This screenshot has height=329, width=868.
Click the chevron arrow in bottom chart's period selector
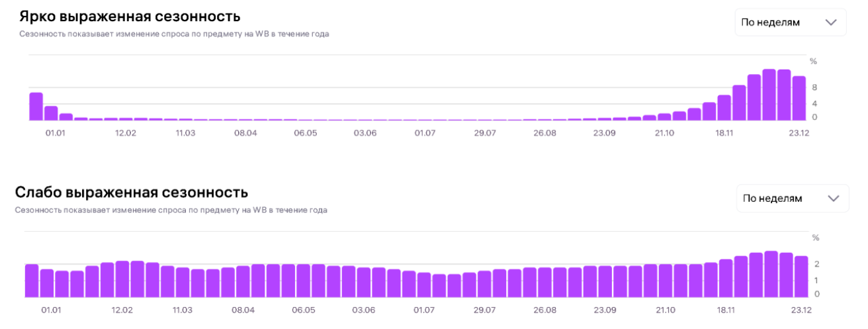tap(834, 199)
